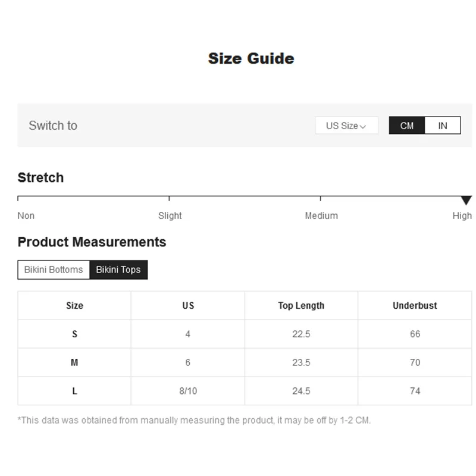Select the size M row
Screen dimensions: 476x476
click(x=74, y=362)
